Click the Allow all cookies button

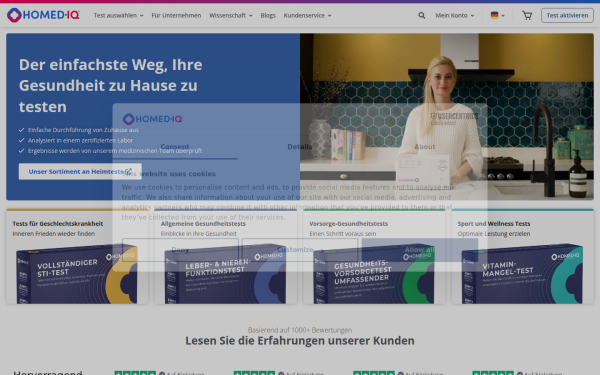tap(420, 250)
